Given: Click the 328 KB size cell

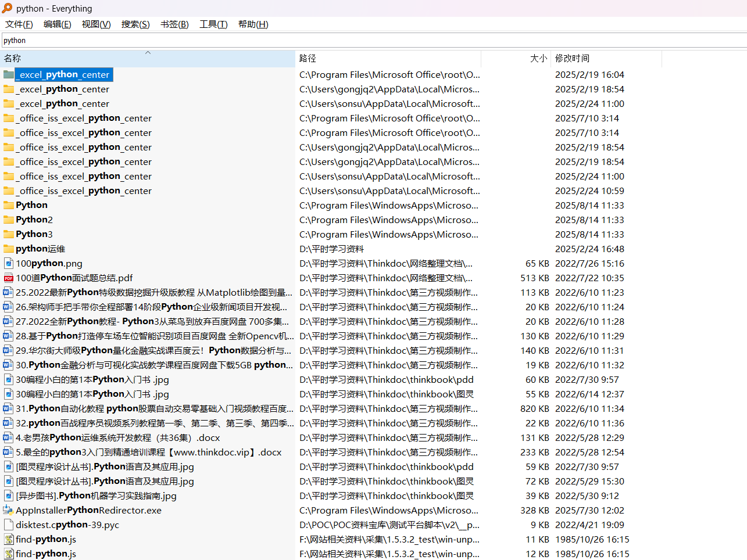Looking at the screenshot, I should [535, 510].
